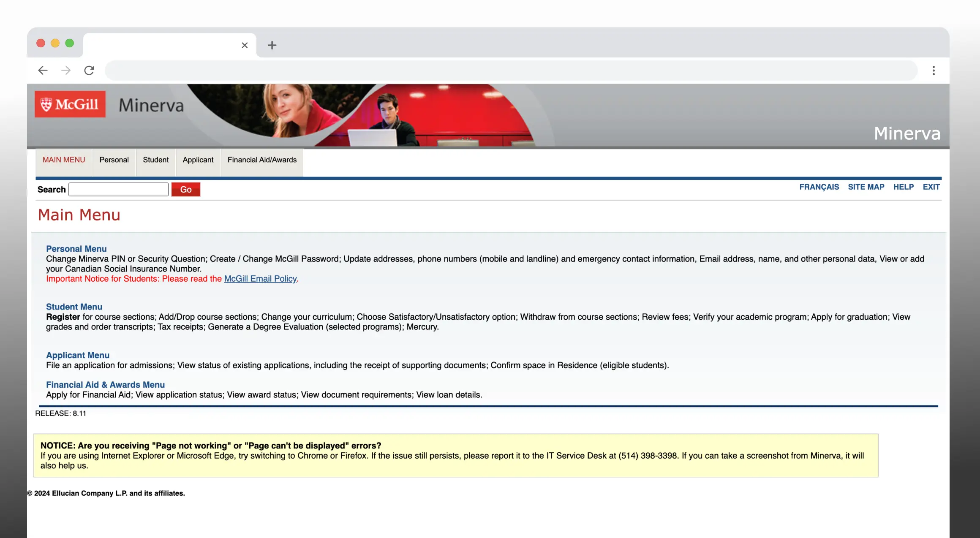The width and height of the screenshot is (980, 538).
Task: Open the McGill Email Policy link
Action: tap(260, 279)
